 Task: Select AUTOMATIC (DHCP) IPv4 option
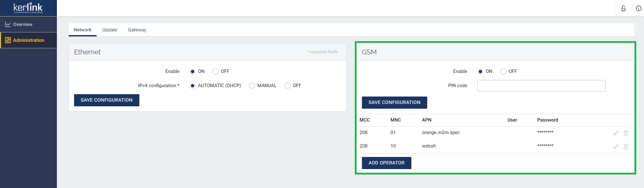[193, 86]
